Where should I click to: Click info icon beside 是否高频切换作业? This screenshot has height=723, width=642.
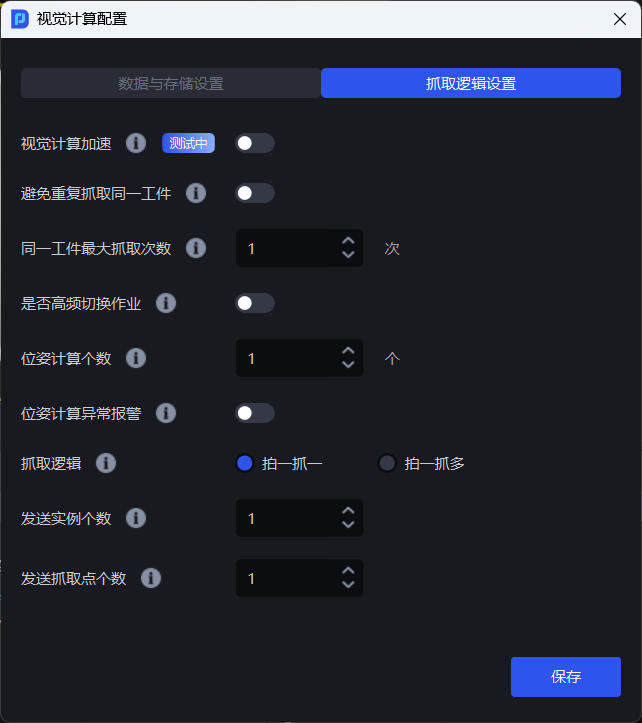[166, 303]
